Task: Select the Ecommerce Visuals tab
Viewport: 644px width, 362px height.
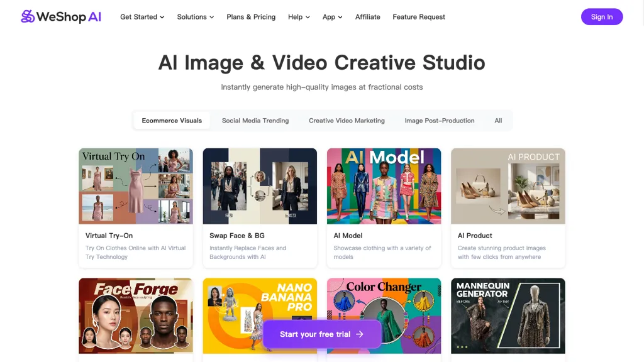Action: [171, 120]
